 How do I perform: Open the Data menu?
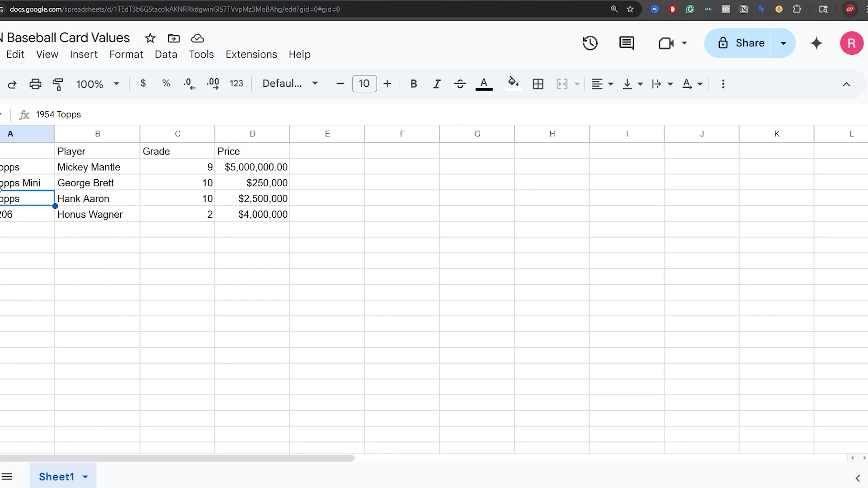(x=166, y=54)
